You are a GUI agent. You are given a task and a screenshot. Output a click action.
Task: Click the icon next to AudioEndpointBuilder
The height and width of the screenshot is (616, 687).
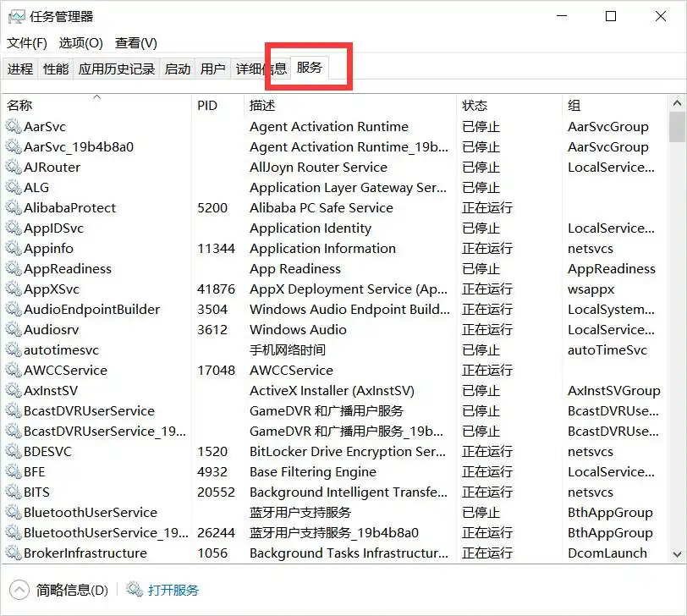(x=14, y=310)
